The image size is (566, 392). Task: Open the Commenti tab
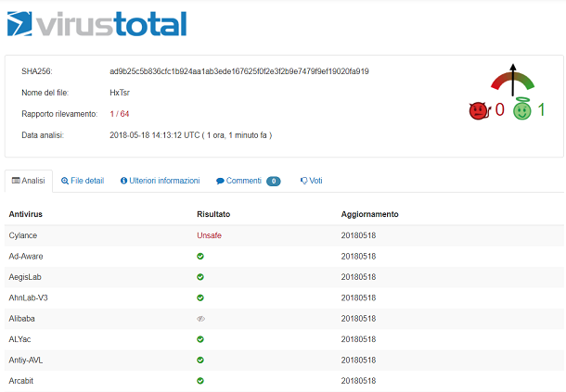[248, 181]
